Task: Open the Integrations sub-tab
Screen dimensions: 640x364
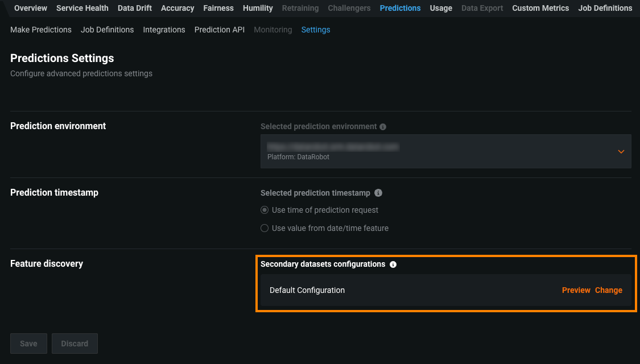Action: pos(164,30)
